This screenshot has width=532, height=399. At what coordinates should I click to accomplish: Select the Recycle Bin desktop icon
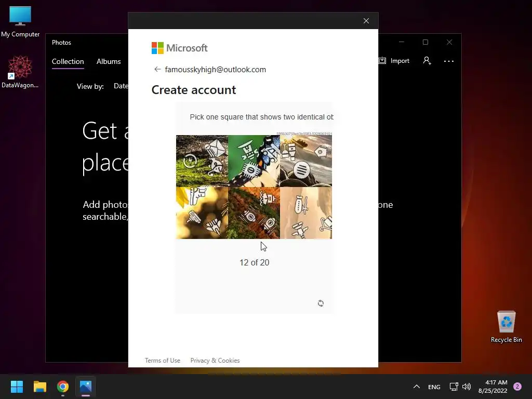click(x=506, y=327)
